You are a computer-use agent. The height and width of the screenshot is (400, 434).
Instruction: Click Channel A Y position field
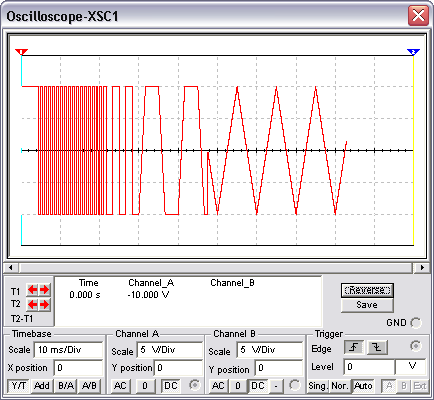(x=178, y=368)
